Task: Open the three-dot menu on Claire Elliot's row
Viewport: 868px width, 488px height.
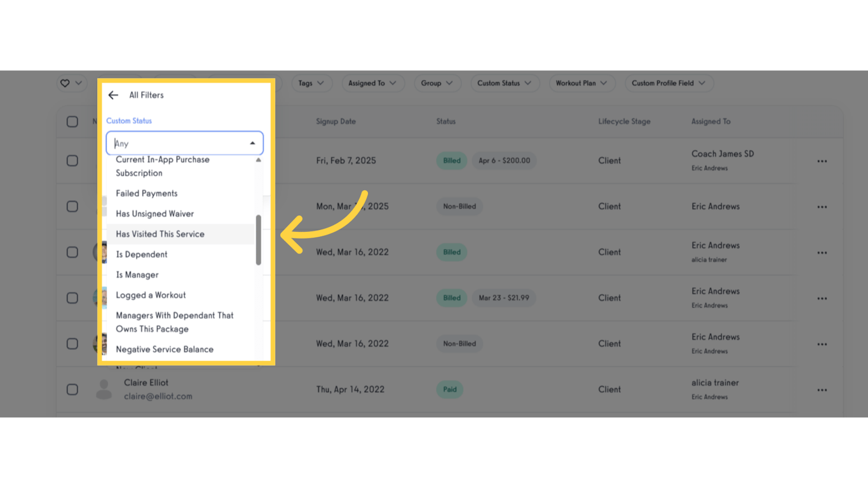Action: pyautogui.click(x=822, y=390)
